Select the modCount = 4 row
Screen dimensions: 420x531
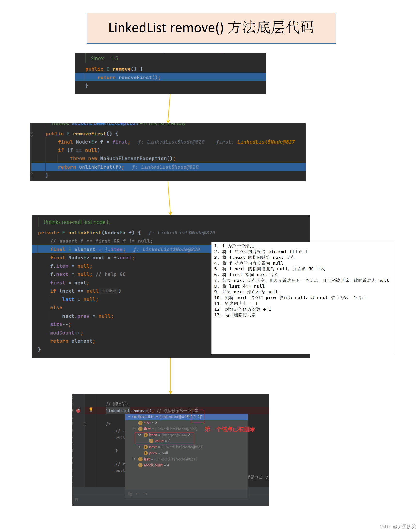coord(186,465)
